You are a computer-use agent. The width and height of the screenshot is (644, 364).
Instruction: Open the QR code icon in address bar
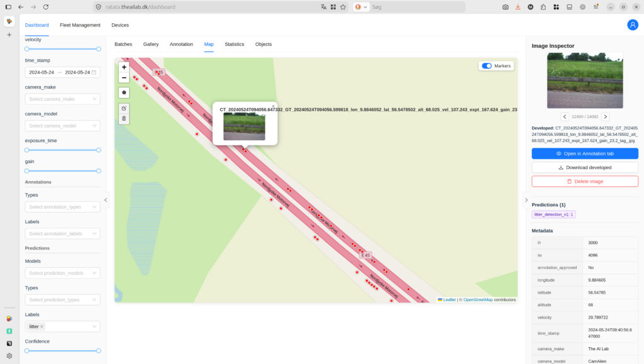click(333, 7)
